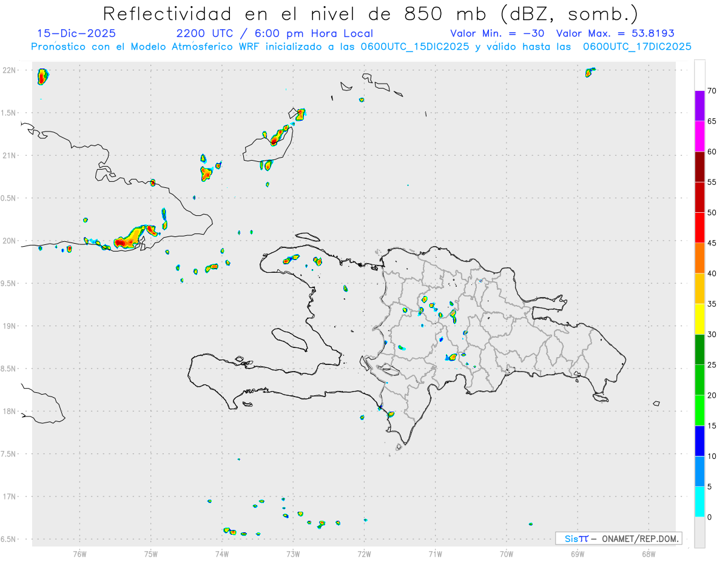Screen dimensions: 728x562
Task: Click the '6.5N' latitude axis label
Action: [9, 540]
